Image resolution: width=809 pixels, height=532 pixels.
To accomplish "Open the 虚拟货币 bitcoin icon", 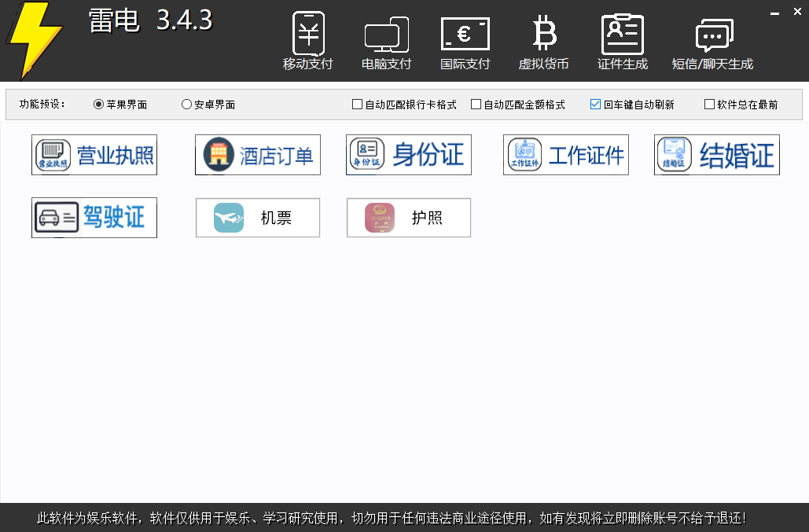I will (x=543, y=35).
